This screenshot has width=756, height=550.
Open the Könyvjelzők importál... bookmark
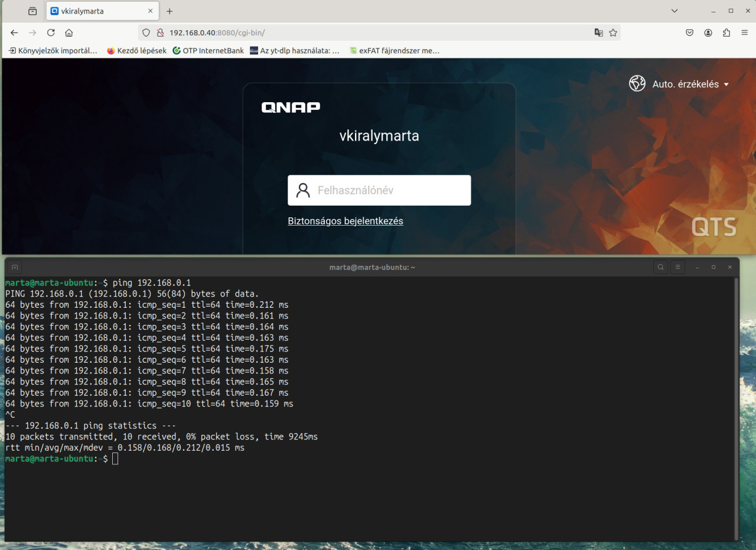coord(53,51)
